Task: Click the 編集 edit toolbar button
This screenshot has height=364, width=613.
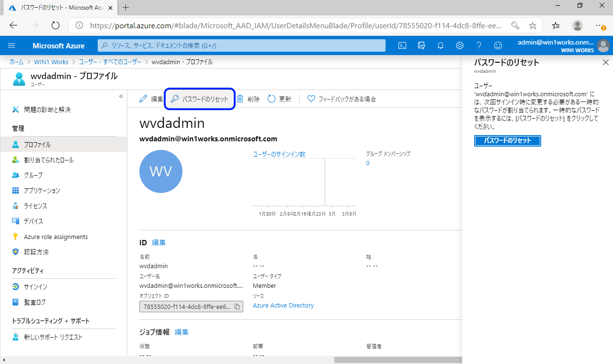Action: coord(151,99)
